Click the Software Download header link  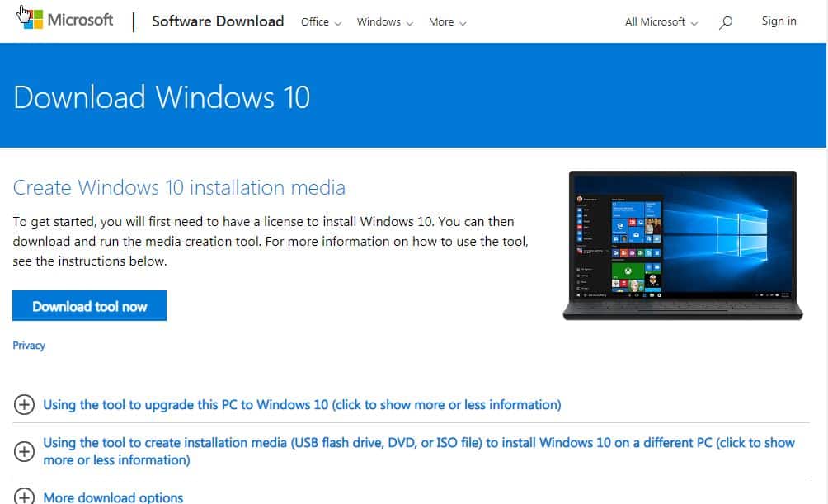click(218, 21)
